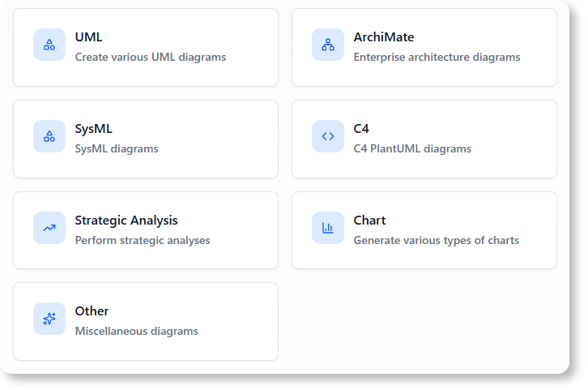Click the Chart bar graph icon

328,228
